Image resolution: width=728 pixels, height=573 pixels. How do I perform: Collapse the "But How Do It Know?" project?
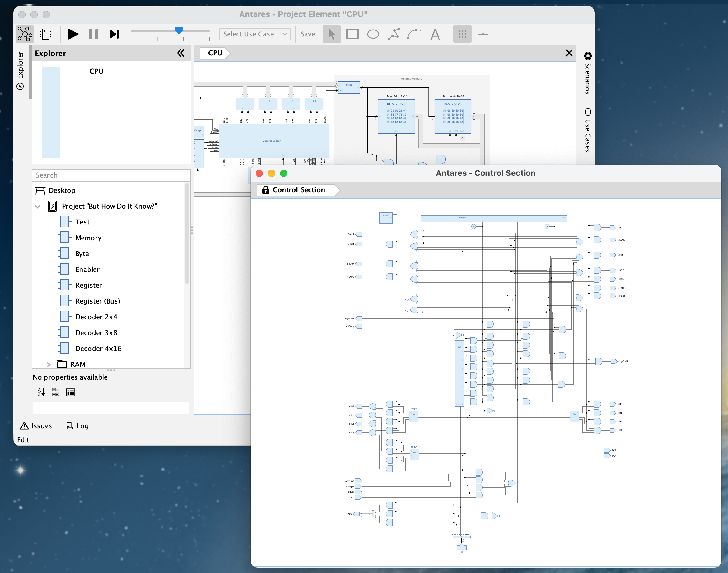(38, 206)
